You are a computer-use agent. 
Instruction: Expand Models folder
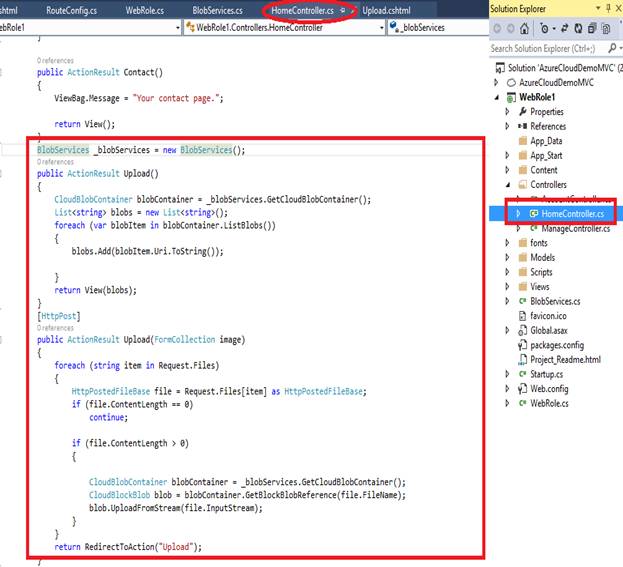[507, 257]
